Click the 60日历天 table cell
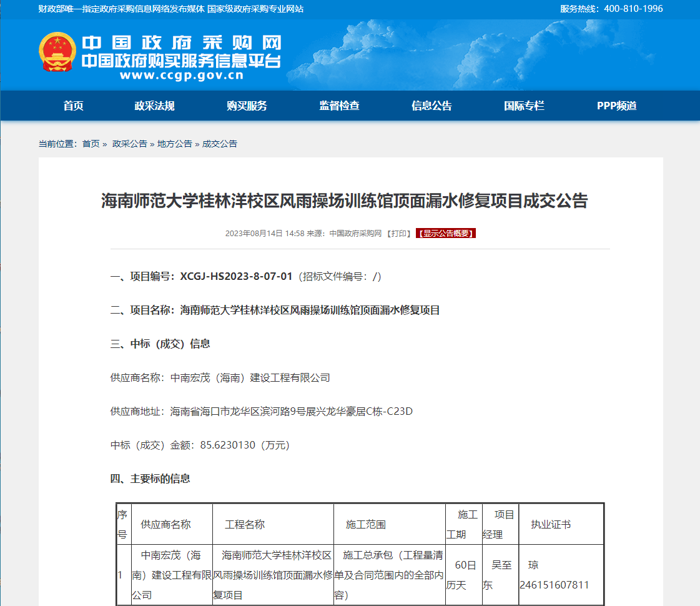 coord(464,575)
